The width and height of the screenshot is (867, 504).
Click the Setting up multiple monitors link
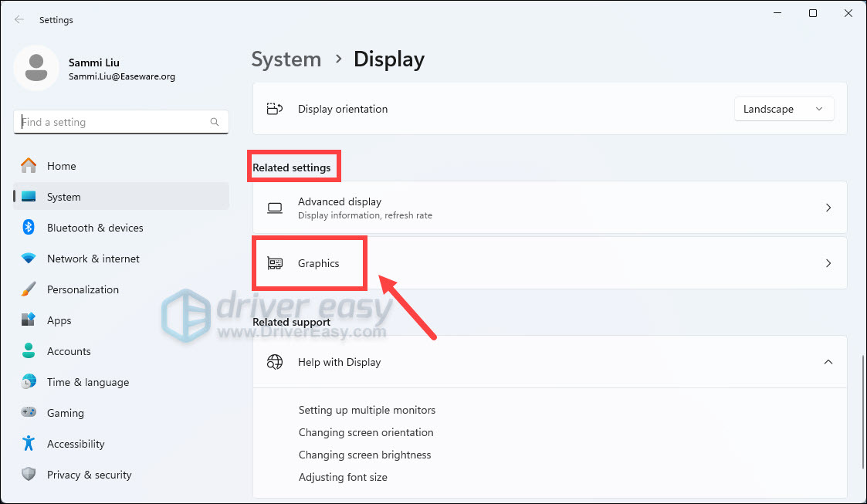click(x=367, y=410)
